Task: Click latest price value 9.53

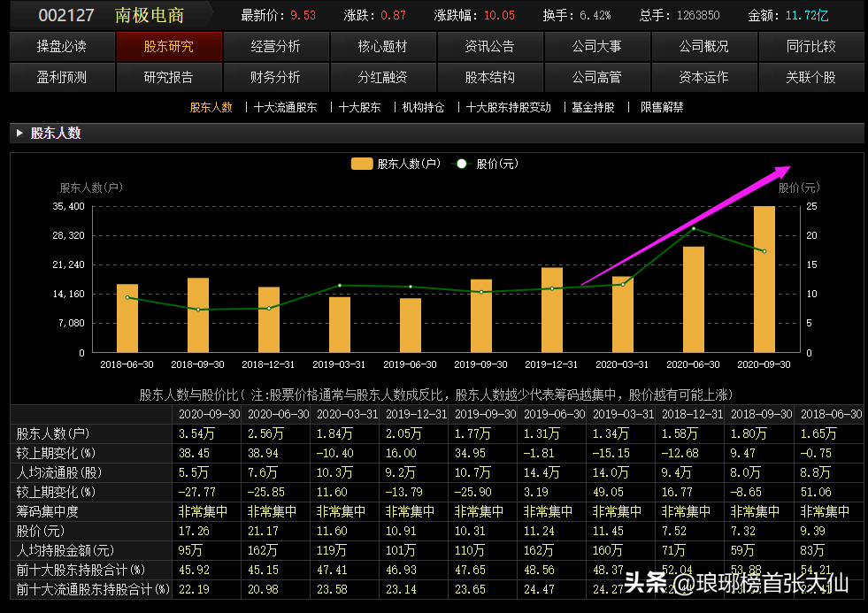Action: [x=303, y=16]
